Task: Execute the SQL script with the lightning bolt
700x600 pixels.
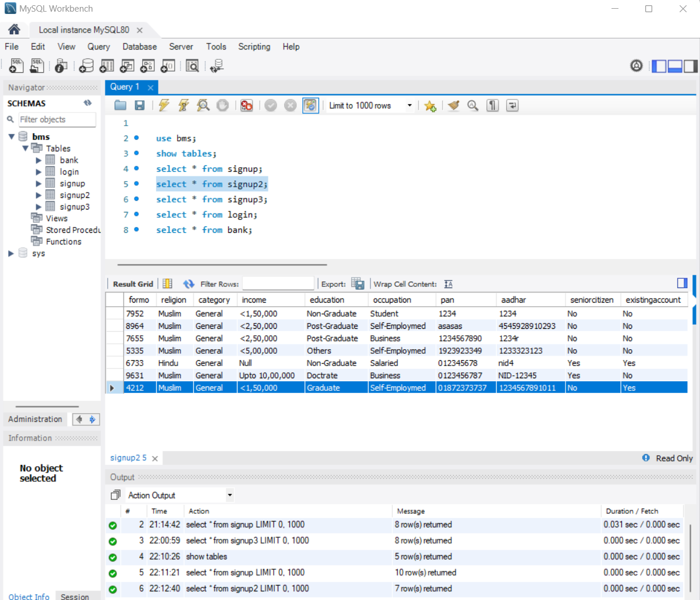Action: 163,105
